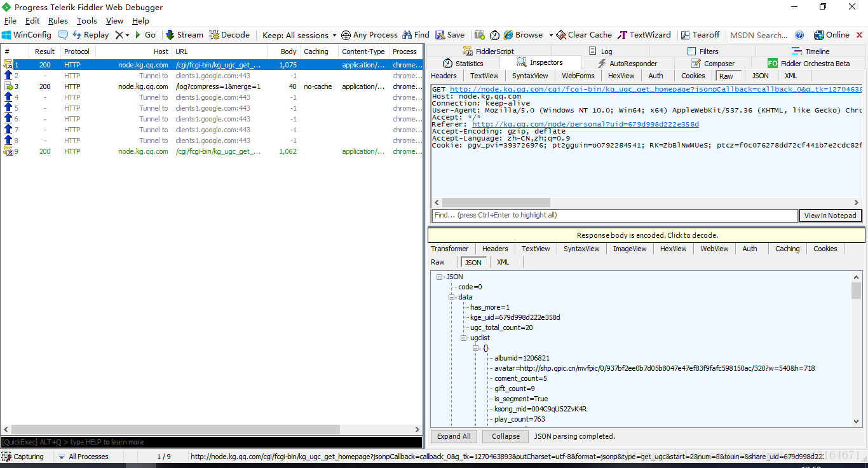This screenshot has height=468, width=868.
Task: Collapse the ugclist tree node
Action: tap(463, 338)
